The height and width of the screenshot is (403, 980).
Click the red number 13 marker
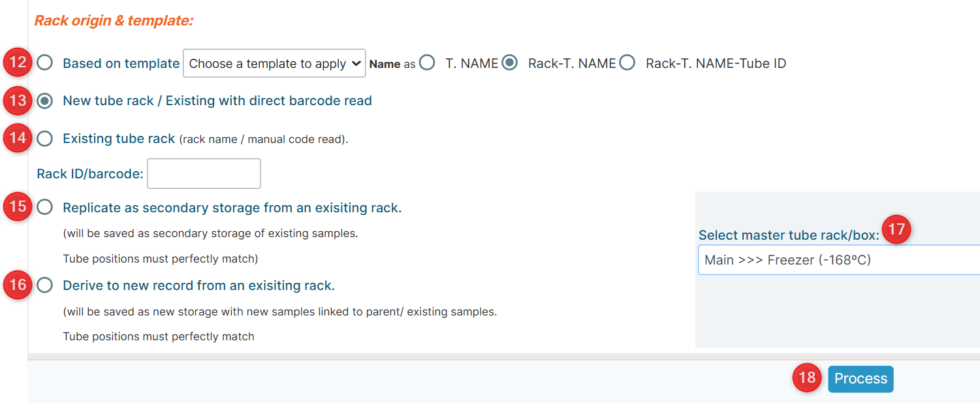(x=18, y=101)
